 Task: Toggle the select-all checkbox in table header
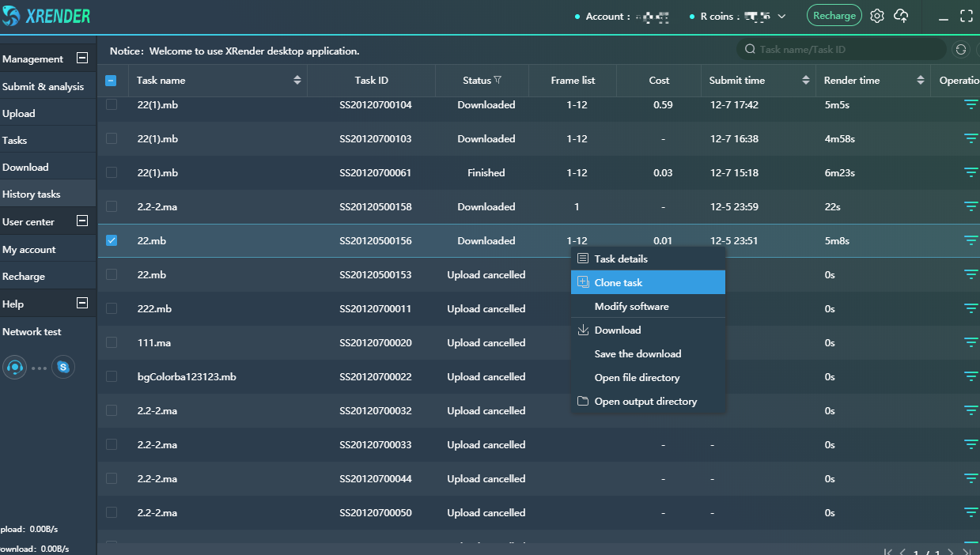(112, 80)
